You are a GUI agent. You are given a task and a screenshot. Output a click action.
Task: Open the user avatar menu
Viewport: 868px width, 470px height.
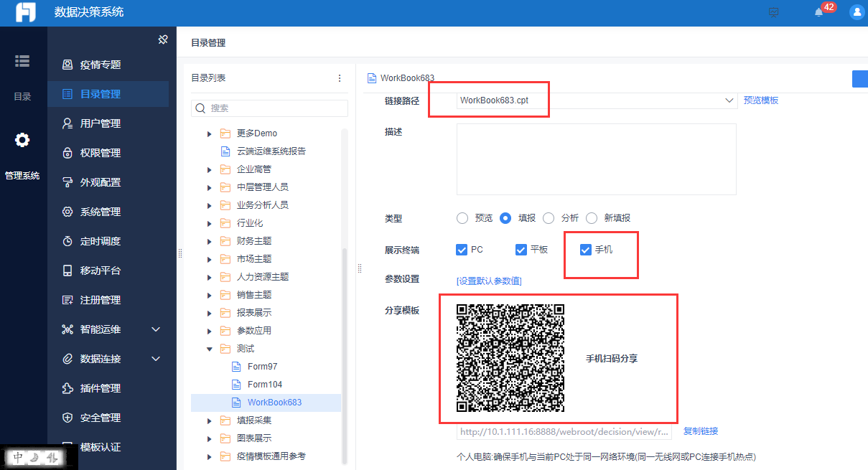point(857,12)
